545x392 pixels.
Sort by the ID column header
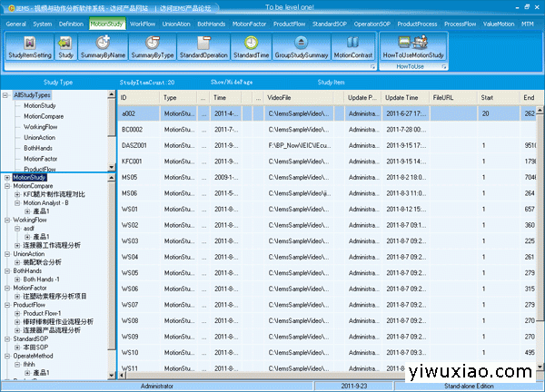[139, 98]
